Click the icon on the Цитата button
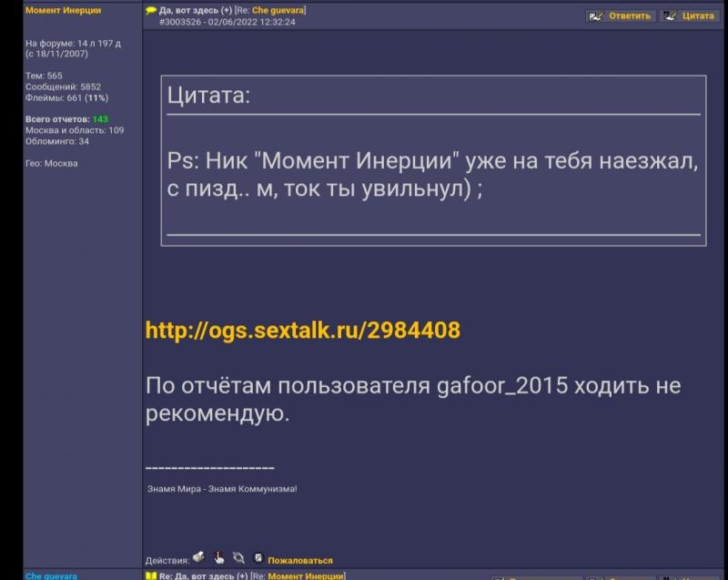This screenshot has height=580, width=728. (670, 16)
